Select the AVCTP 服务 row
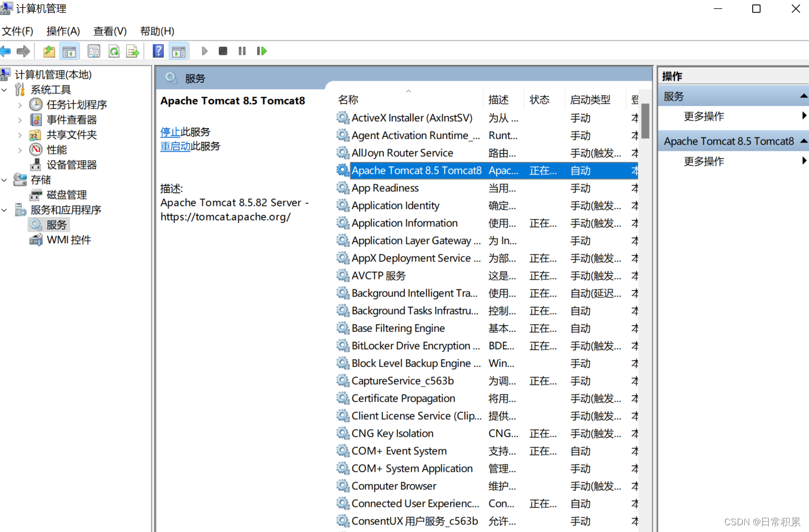The image size is (809, 532). pyautogui.click(x=487, y=276)
